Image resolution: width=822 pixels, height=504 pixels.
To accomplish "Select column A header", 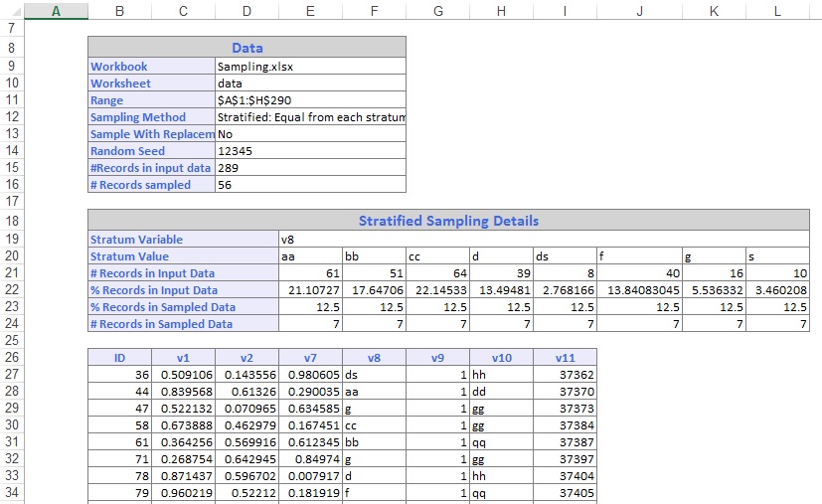I will point(55,11).
